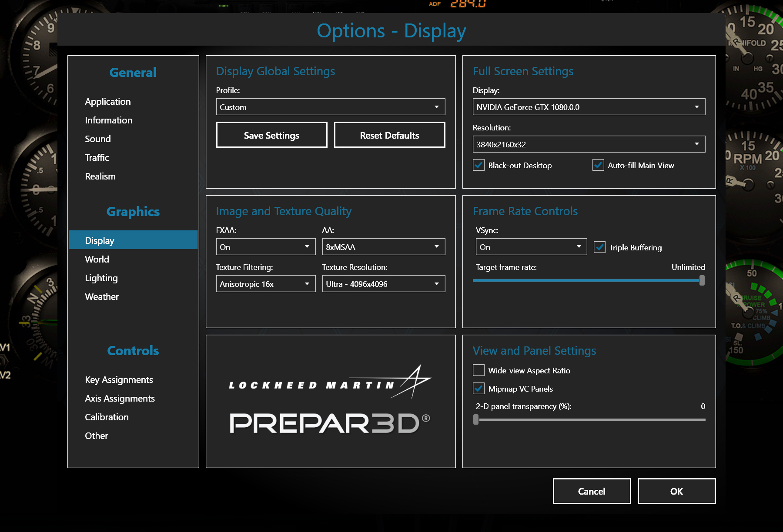
Task: Open Key Assignments controls page
Action: click(119, 380)
